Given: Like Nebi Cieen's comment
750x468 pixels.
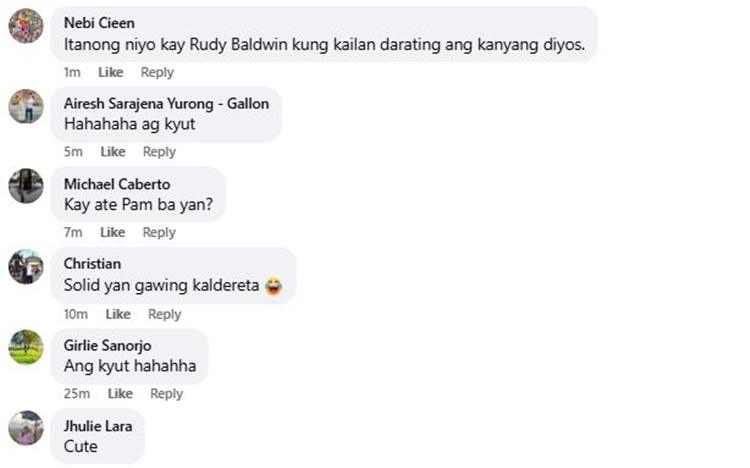Looking at the screenshot, I should (x=110, y=72).
